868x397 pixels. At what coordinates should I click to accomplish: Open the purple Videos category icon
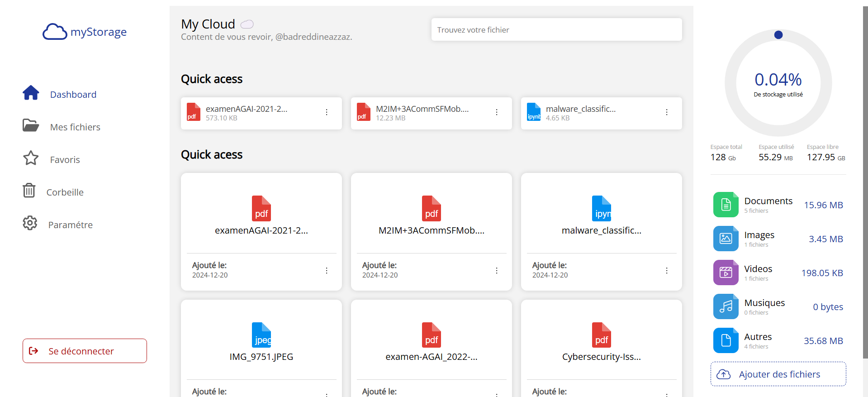click(x=726, y=273)
